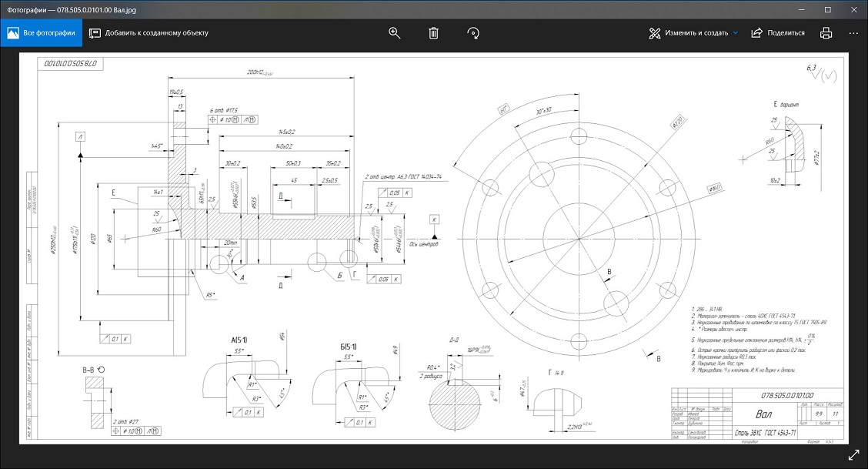
Task: Click Add to creation (Добавить к созданному объекту)
Action: (x=149, y=33)
